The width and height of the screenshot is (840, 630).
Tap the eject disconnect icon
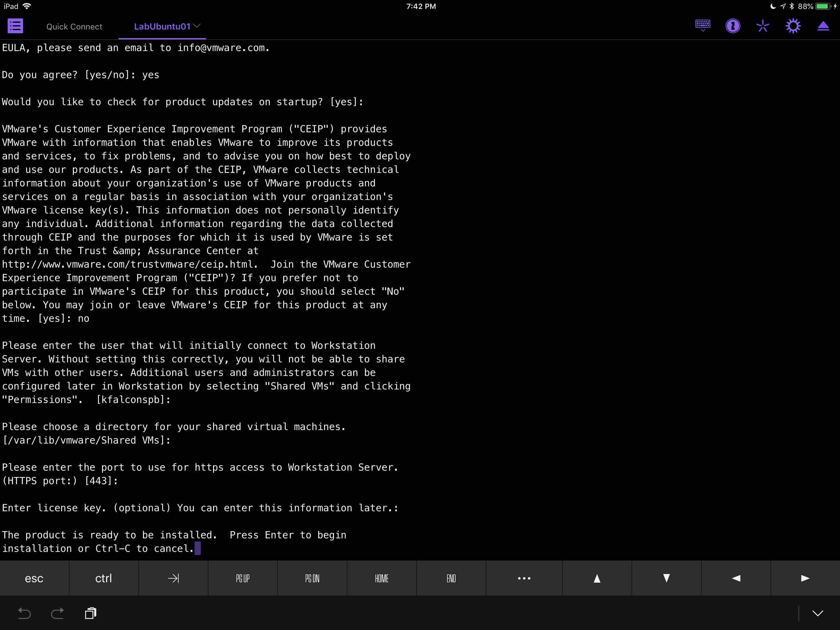coord(823,26)
